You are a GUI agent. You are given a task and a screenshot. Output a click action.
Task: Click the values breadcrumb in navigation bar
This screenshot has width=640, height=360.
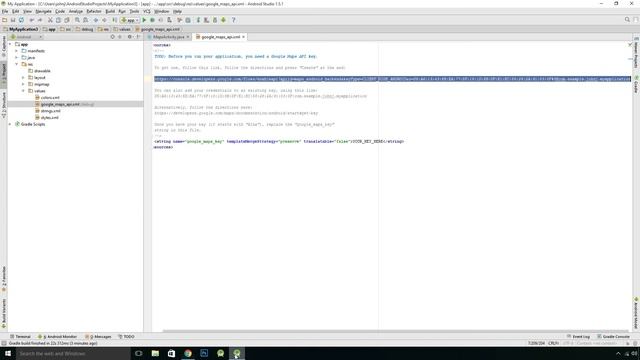(122, 29)
